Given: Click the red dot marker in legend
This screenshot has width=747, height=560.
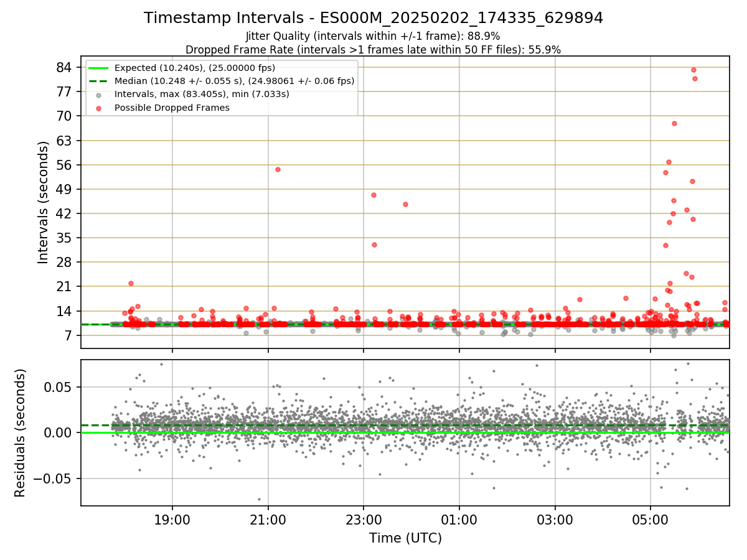Looking at the screenshot, I should coord(98,108).
